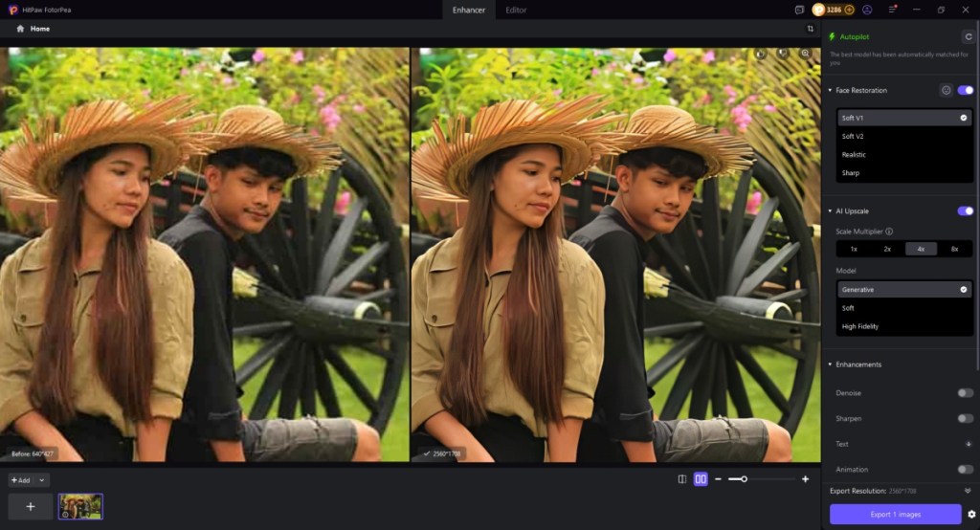Go to the Home icon
Image resolution: width=980 pixels, height=530 pixels.
click(x=20, y=29)
